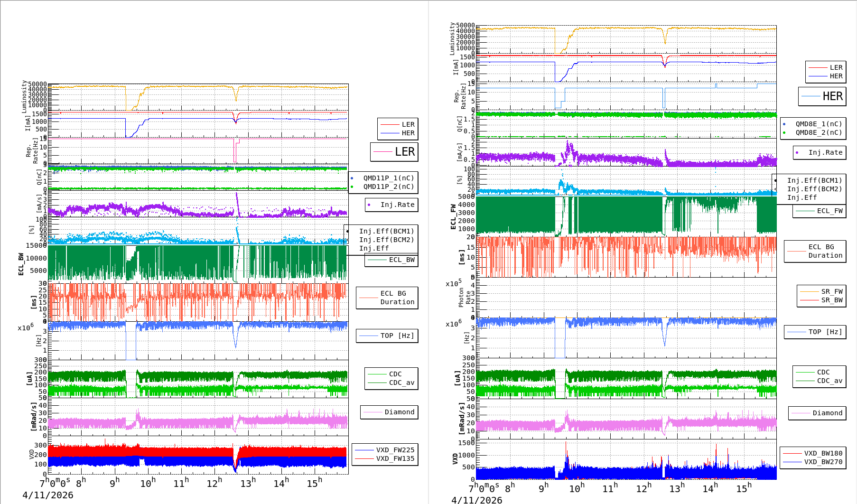Select the ECL_BW legend label
The image size is (857, 504).
point(401,260)
